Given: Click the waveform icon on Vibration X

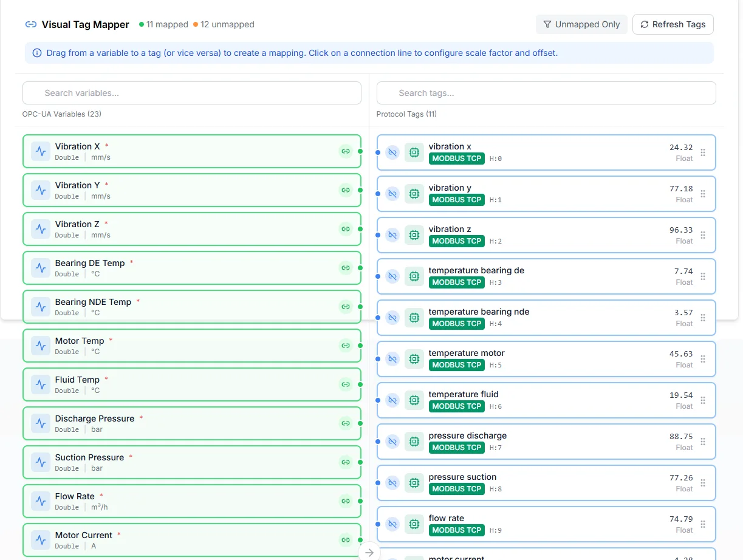Looking at the screenshot, I should pyautogui.click(x=41, y=151).
